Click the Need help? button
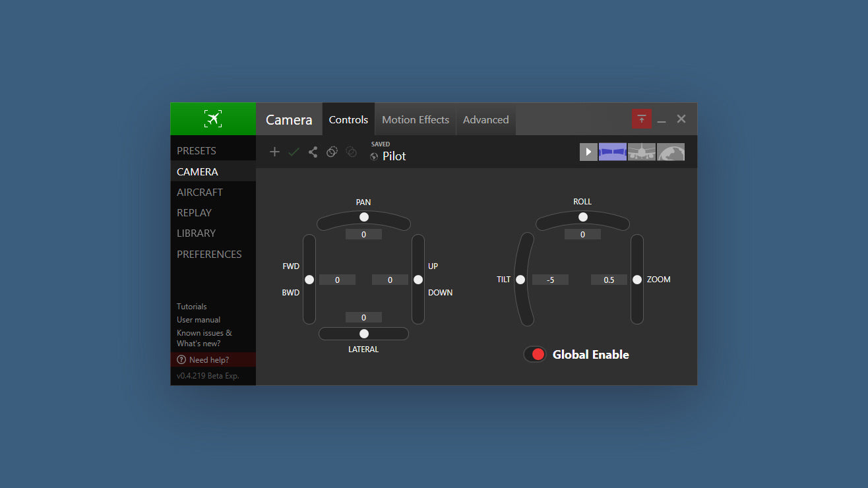The height and width of the screenshot is (488, 868). (x=208, y=360)
